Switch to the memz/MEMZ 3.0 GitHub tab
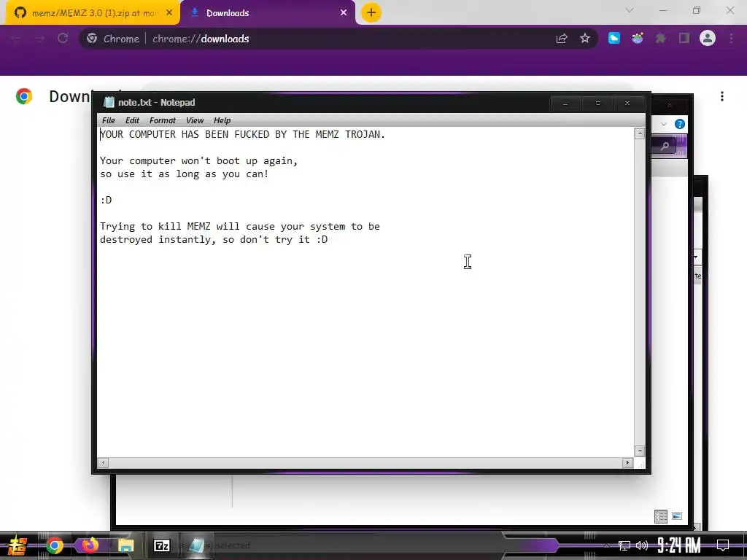Viewport: 747px width, 560px height. [x=93, y=13]
